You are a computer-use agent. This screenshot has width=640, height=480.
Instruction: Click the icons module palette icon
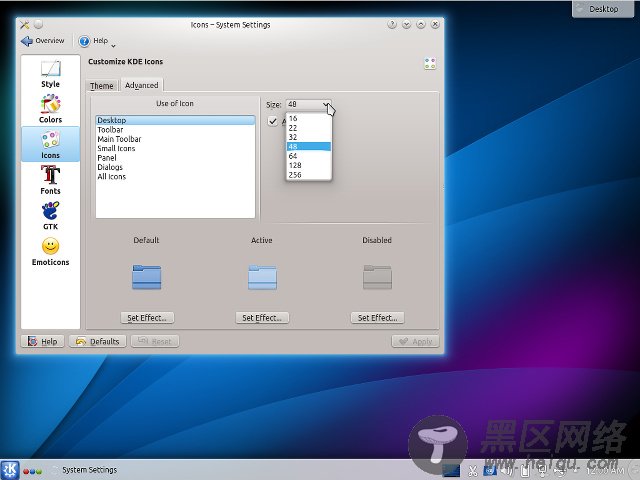tap(430, 63)
